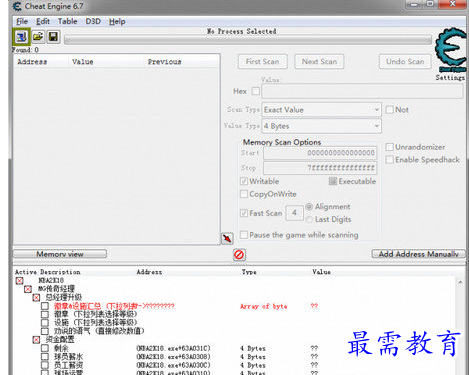Click the Active Description column header
This screenshot has width=469, height=375.
point(48,272)
